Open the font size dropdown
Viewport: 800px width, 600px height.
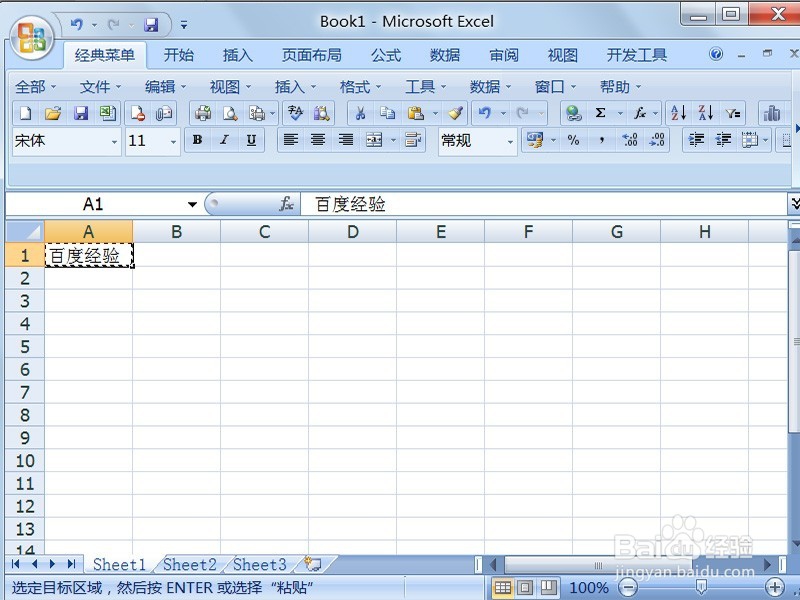tap(173, 141)
